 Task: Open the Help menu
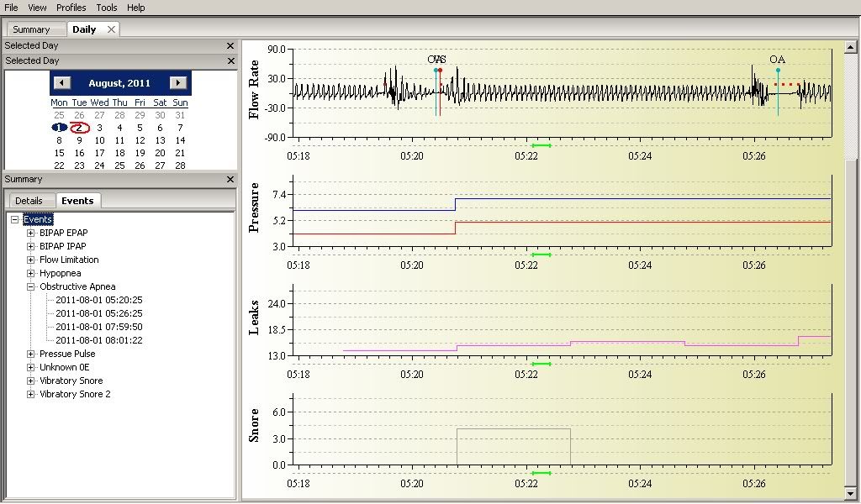135,8
